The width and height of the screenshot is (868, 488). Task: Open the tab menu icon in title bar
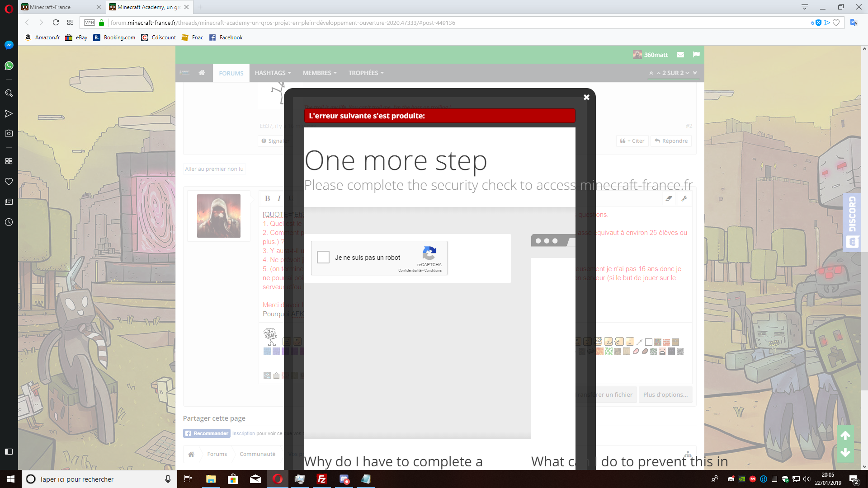[805, 7]
